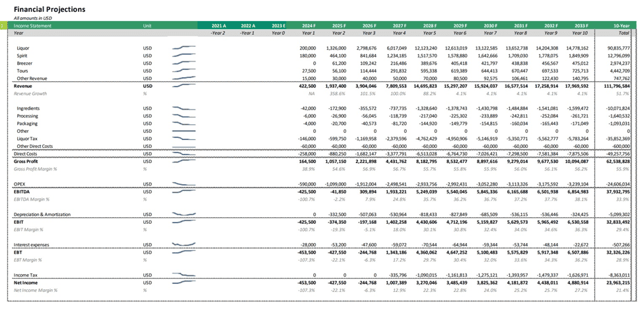The height and width of the screenshot is (315, 644).
Task: Click the Income Tax row sparkline
Action: click(x=184, y=275)
